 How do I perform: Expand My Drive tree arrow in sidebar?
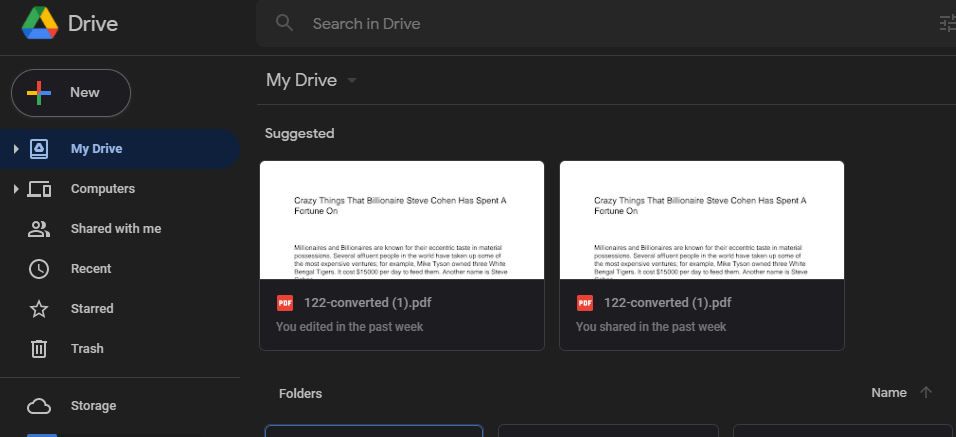click(x=16, y=149)
